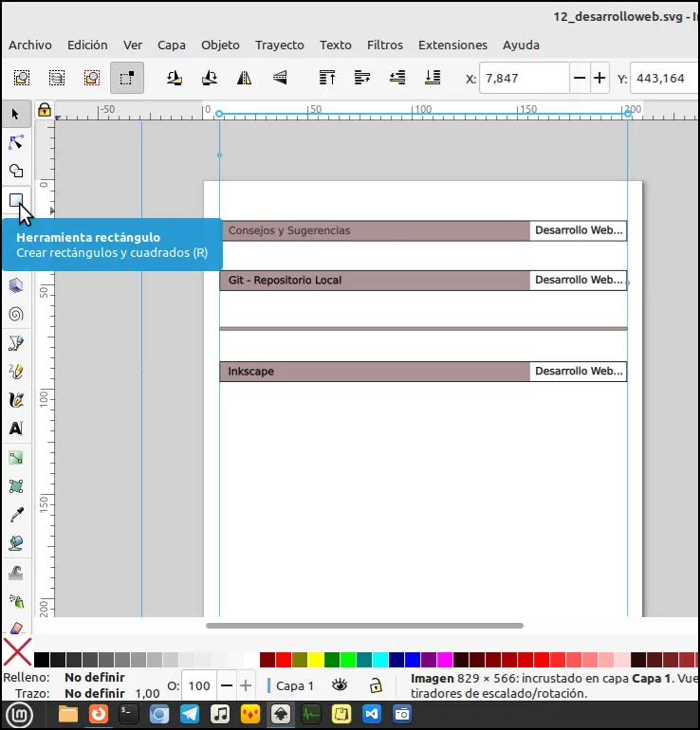The width and height of the screenshot is (700, 730).
Task: Increase X coordinate with plus button
Action: (599, 78)
